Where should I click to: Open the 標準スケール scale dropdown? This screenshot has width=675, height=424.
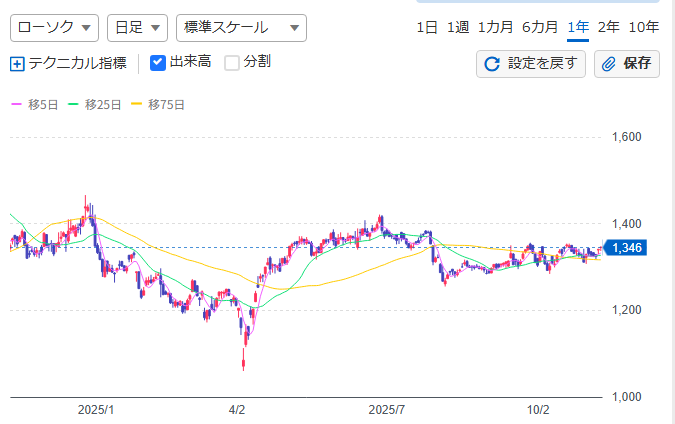pos(241,28)
